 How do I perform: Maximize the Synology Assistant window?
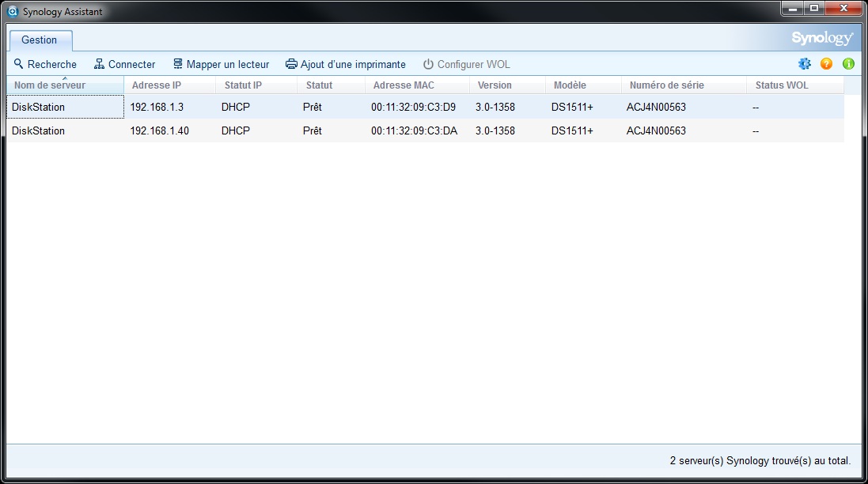814,8
